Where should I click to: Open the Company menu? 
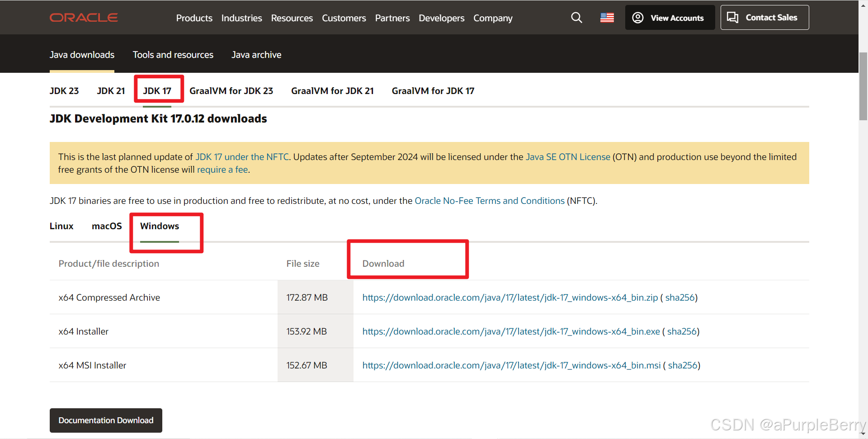tap(493, 18)
